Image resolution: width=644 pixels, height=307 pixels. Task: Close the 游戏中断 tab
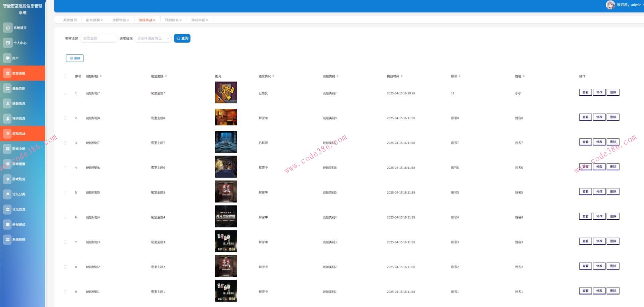pyautogui.click(x=207, y=20)
